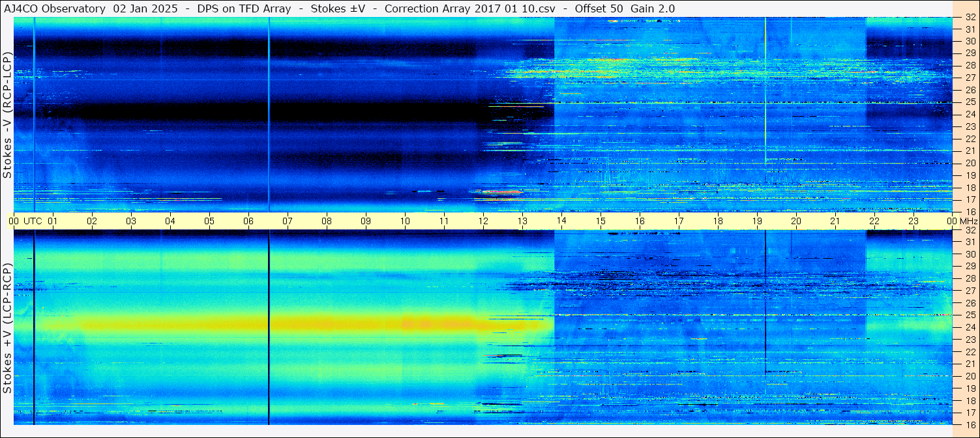This screenshot has width=980, height=438.
Task: Click the 'Offset 50' header value
Action: point(599,8)
